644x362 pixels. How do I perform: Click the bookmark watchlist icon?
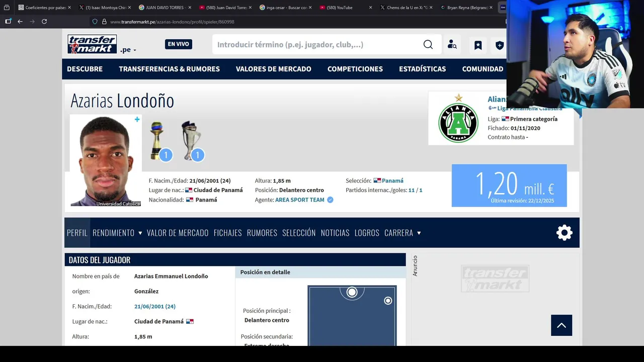point(478,45)
